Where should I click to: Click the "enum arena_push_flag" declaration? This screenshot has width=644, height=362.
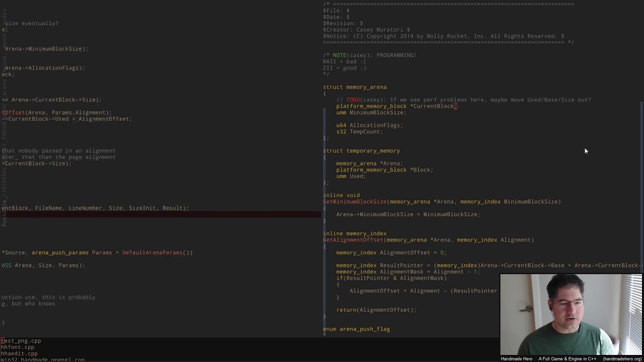point(356,329)
